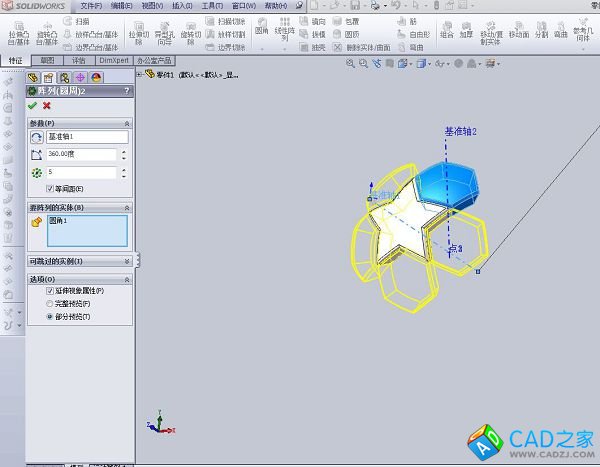This screenshot has width=600, height=467.
Task: Click the pattern help question mark icon
Action: point(126,91)
